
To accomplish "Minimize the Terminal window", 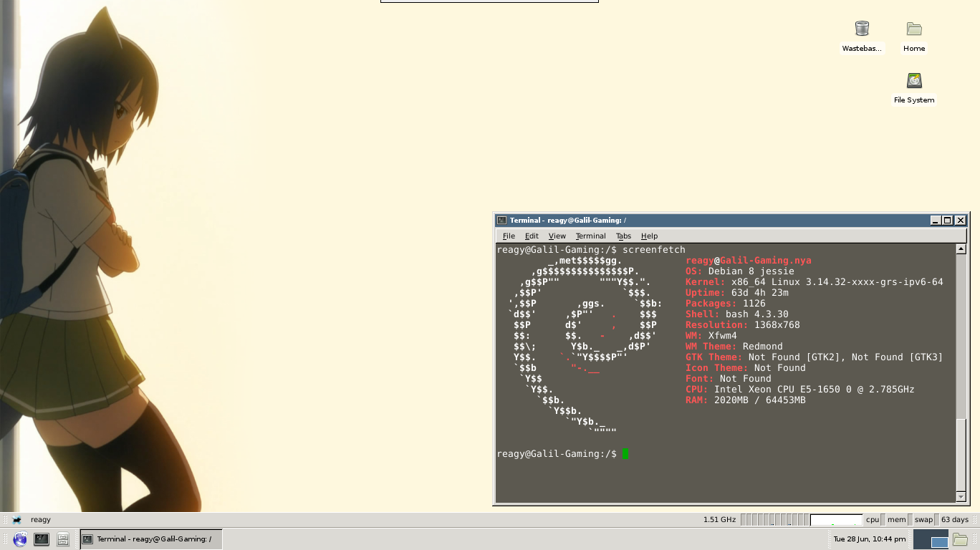I will pyautogui.click(x=935, y=221).
